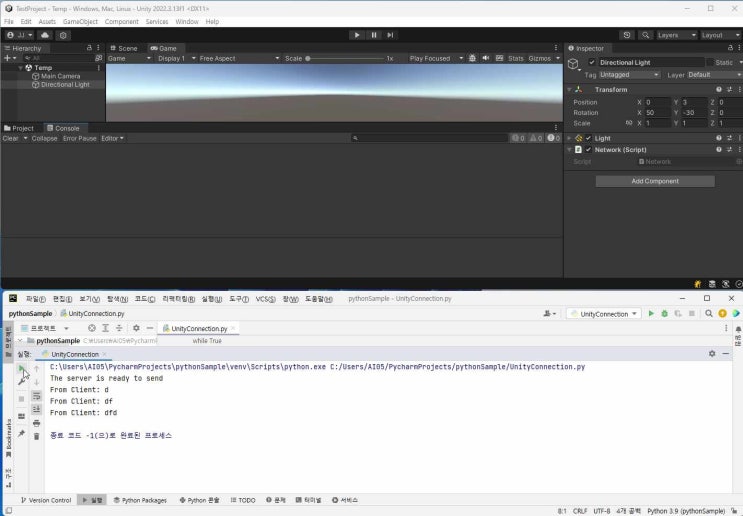Click the PyCharm debug bug icon
The width and height of the screenshot is (743, 516).
click(x=664, y=313)
